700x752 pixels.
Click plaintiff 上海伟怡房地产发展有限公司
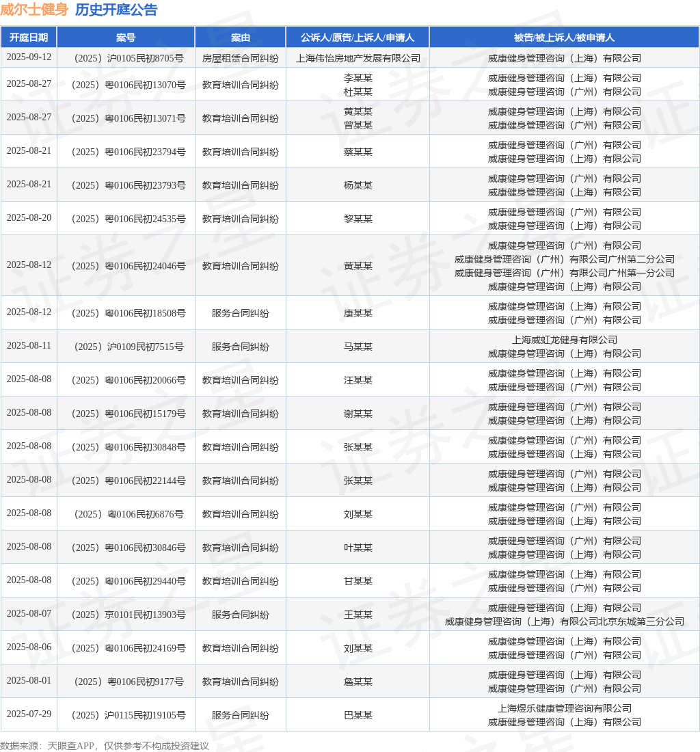point(358,59)
